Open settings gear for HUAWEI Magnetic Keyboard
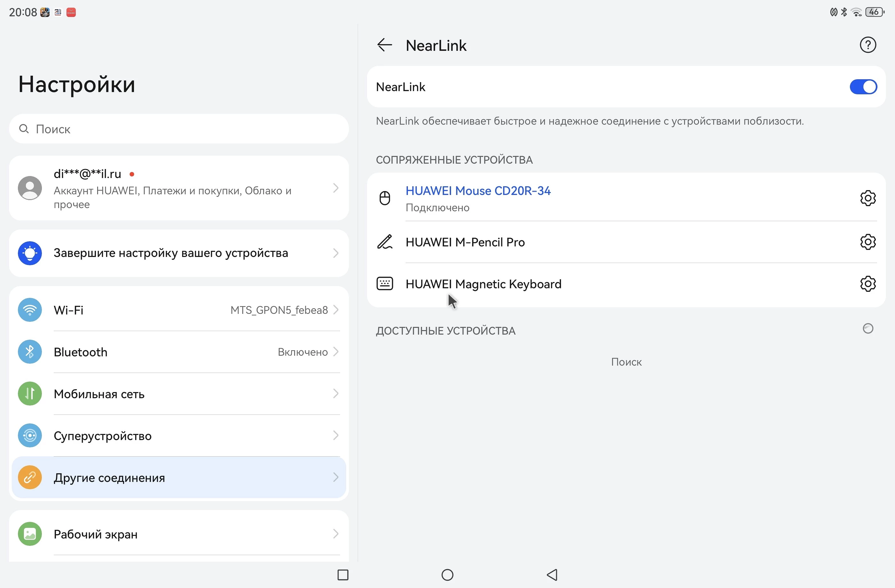The height and width of the screenshot is (588, 895). coord(868,284)
